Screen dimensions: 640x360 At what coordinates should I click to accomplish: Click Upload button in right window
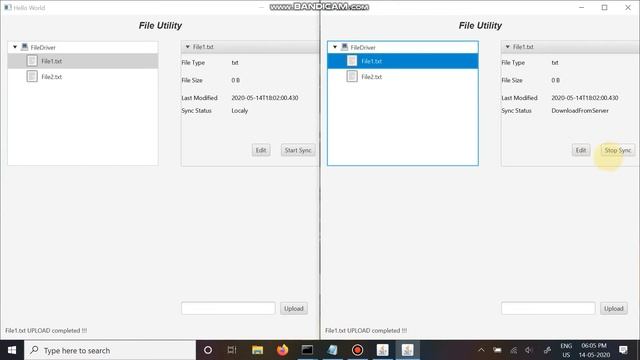tap(614, 309)
